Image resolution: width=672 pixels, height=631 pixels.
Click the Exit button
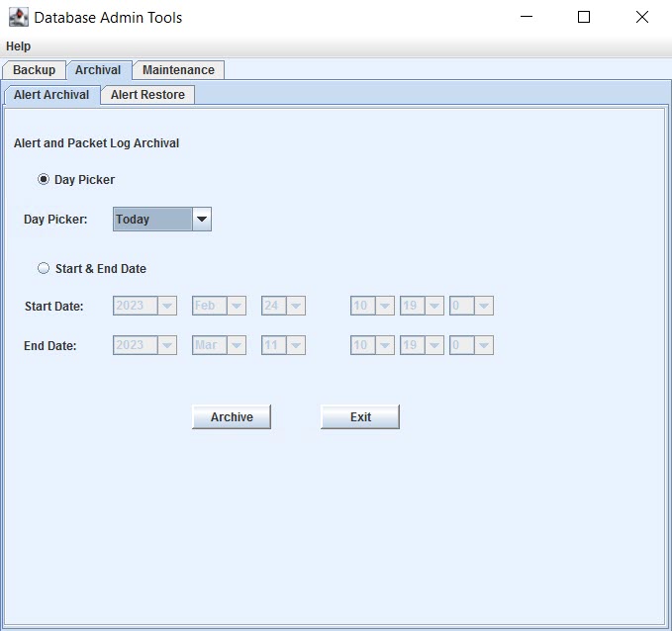[360, 416]
